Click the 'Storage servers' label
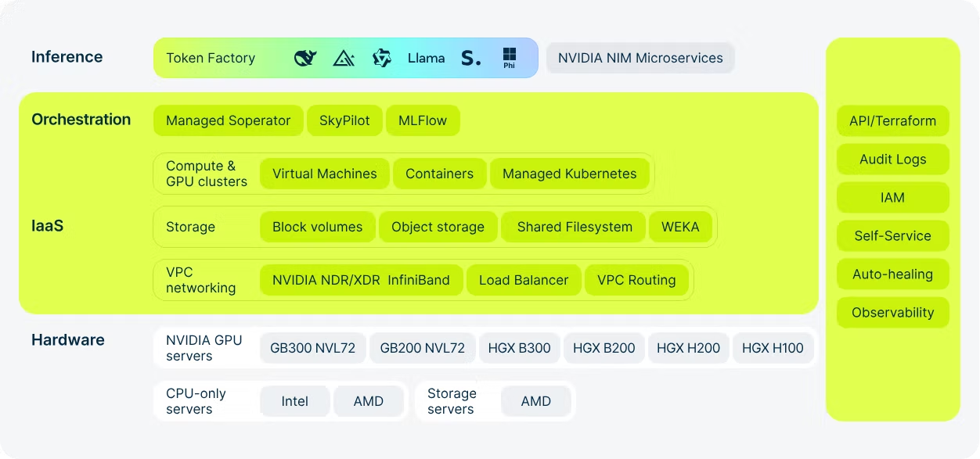Image resolution: width=980 pixels, height=459 pixels. coord(452,401)
